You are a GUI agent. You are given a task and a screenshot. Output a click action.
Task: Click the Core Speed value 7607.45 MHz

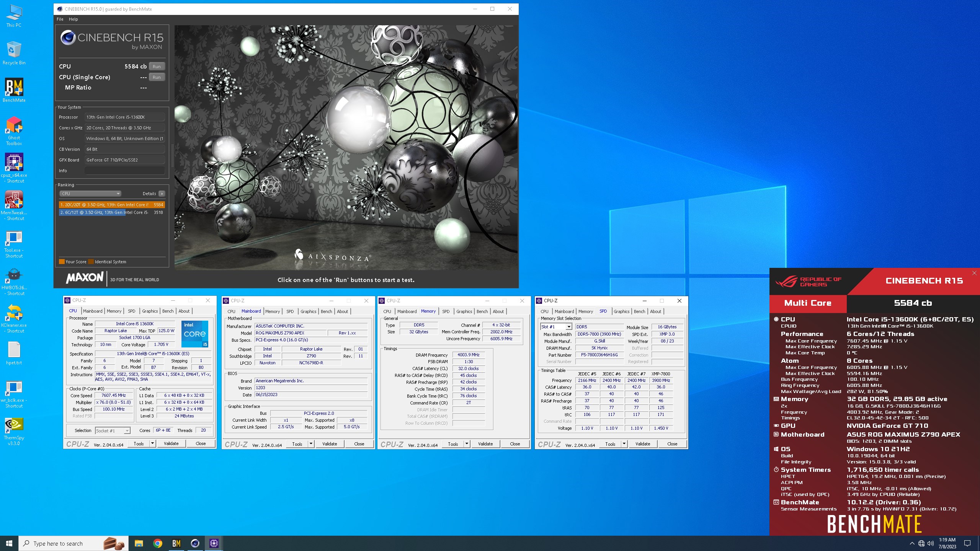pos(114,396)
